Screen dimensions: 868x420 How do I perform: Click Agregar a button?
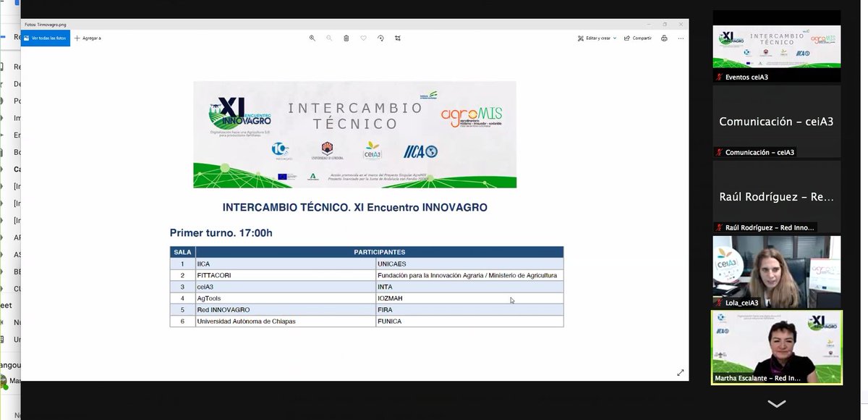[x=88, y=38]
